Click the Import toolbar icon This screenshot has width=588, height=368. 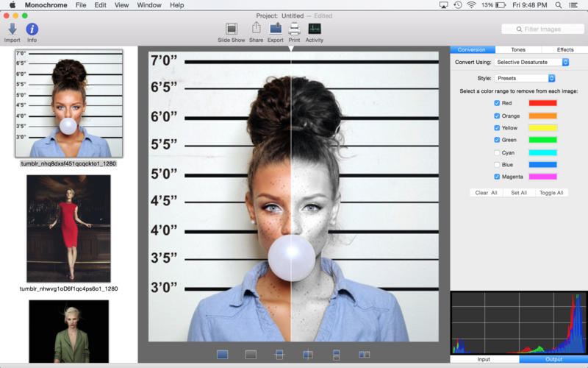[12, 29]
